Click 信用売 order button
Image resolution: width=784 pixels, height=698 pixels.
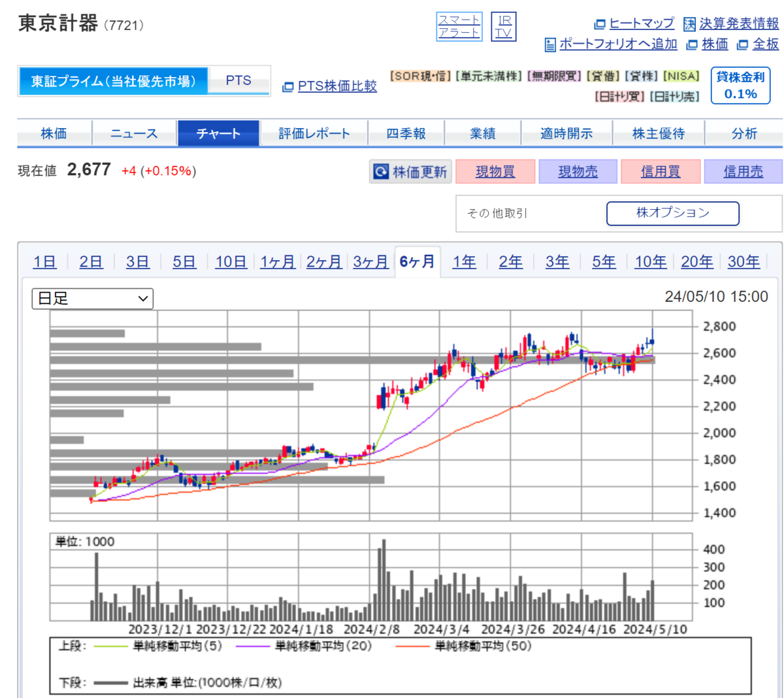(743, 171)
